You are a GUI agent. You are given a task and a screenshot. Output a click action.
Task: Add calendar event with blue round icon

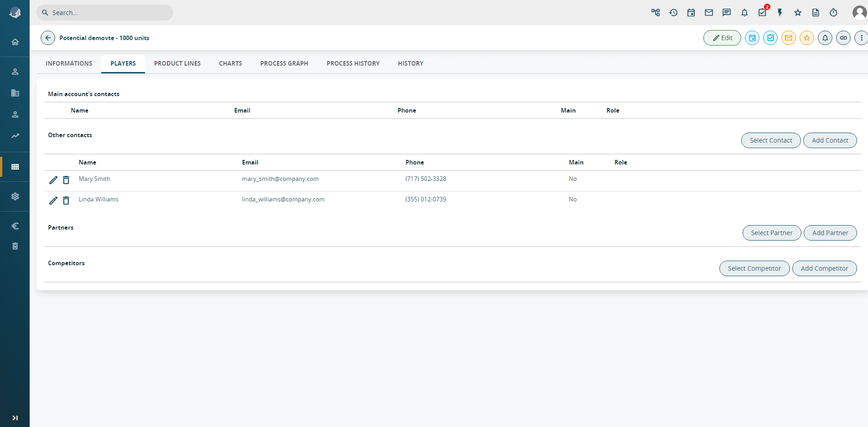[x=752, y=38]
